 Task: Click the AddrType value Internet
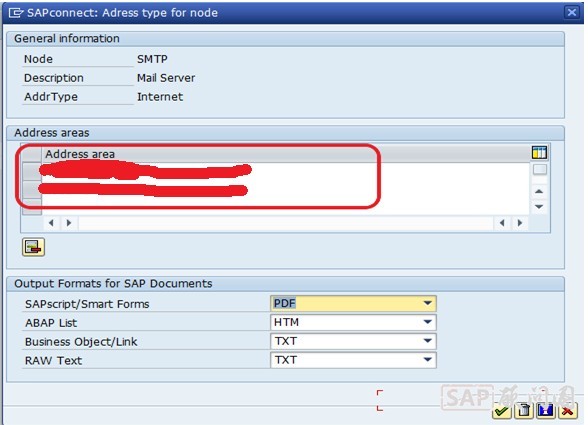tap(160, 97)
